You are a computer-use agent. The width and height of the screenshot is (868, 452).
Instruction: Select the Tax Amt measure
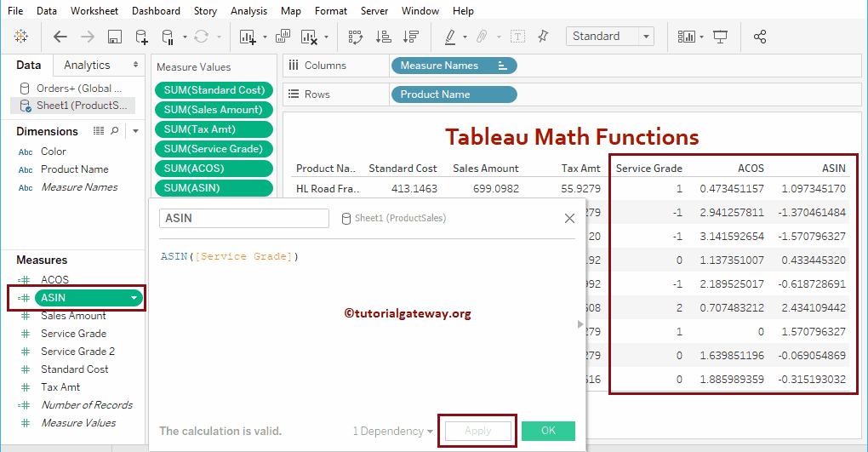point(60,387)
